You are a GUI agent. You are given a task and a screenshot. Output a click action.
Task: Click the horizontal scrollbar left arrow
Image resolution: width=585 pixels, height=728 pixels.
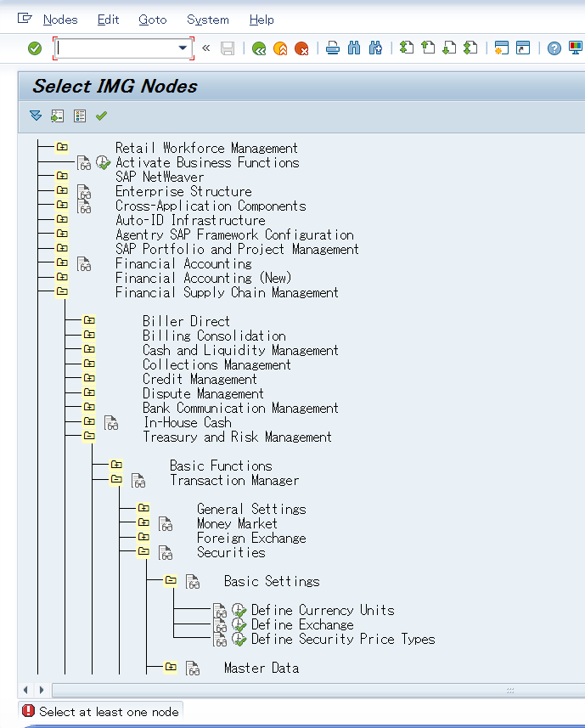[x=25, y=690]
